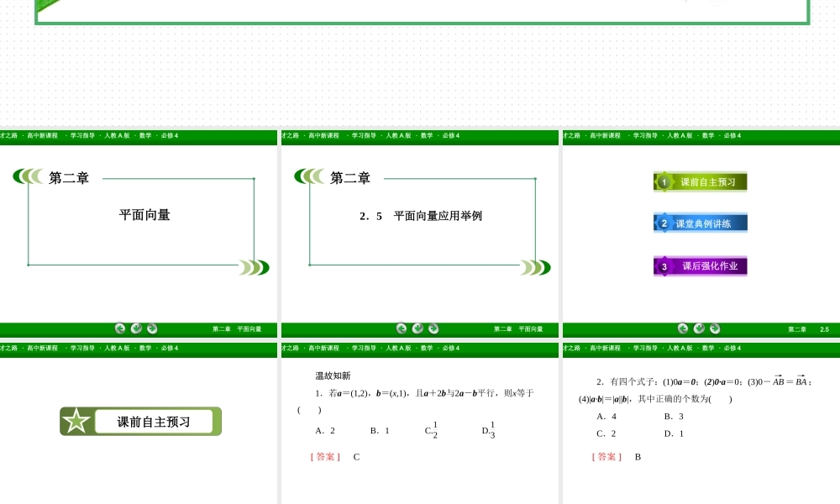
Task: Click back arrow on contents slide footer
Action: pyautogui.click(x=682, y=328)
